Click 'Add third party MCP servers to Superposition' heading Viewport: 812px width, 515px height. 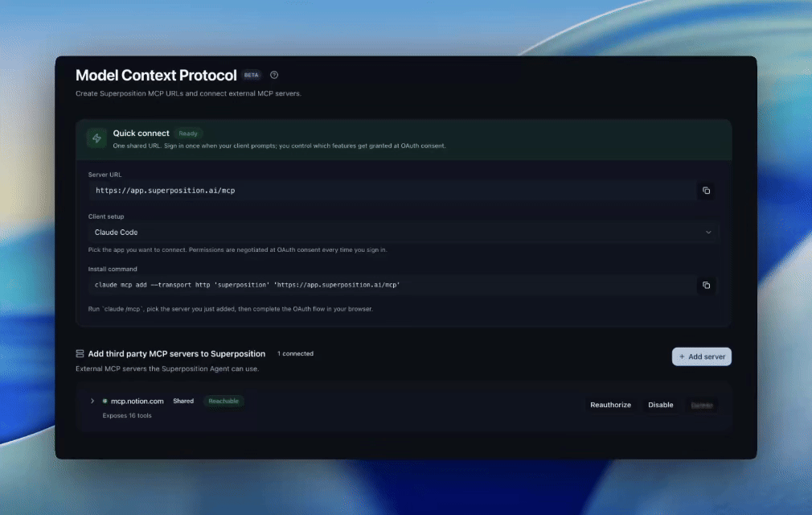click(177, 354)
